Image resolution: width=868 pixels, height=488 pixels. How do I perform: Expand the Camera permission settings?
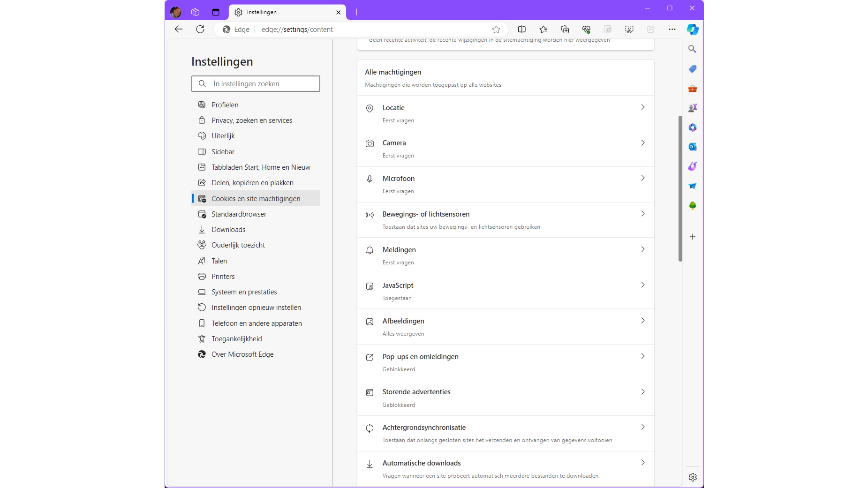(x=506, y=149)
